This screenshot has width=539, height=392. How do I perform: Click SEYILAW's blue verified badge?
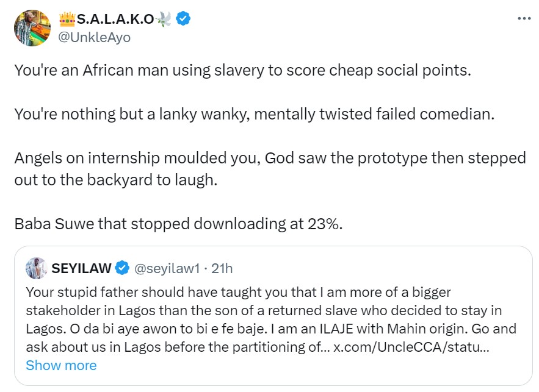[122, 268]
